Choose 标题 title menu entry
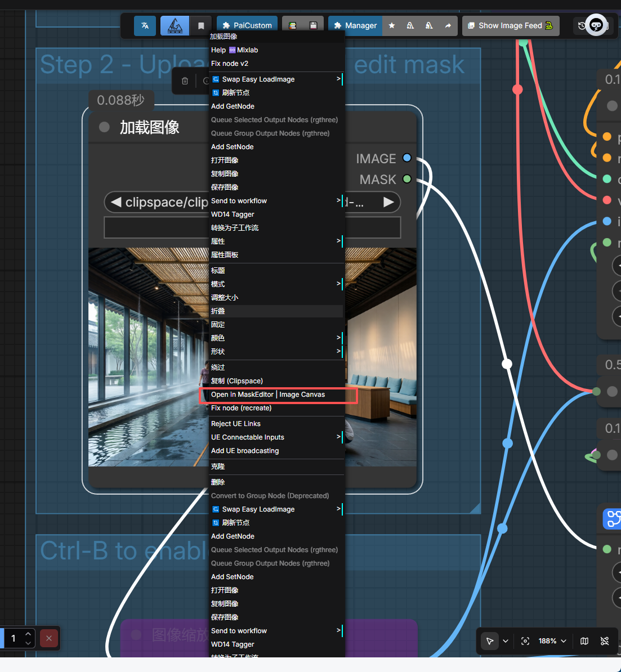 276,270
